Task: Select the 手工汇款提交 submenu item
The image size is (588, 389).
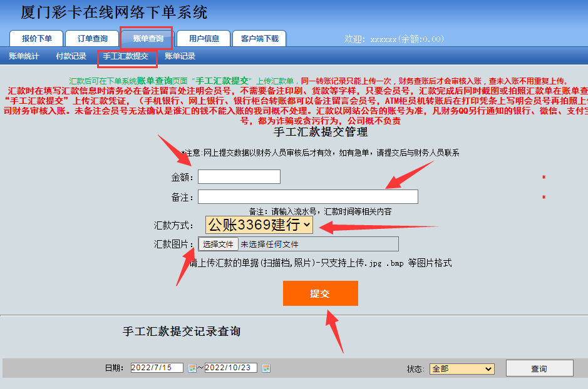Action: click(x=126, y=56)
